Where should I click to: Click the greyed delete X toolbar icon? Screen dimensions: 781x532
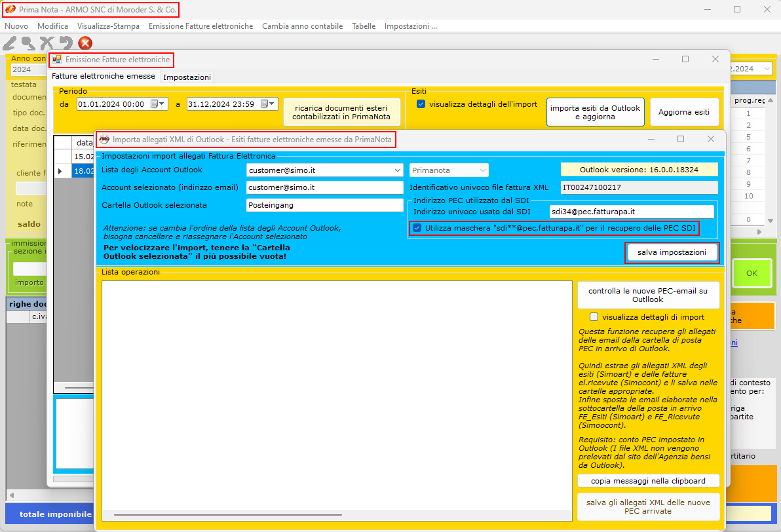47,43
